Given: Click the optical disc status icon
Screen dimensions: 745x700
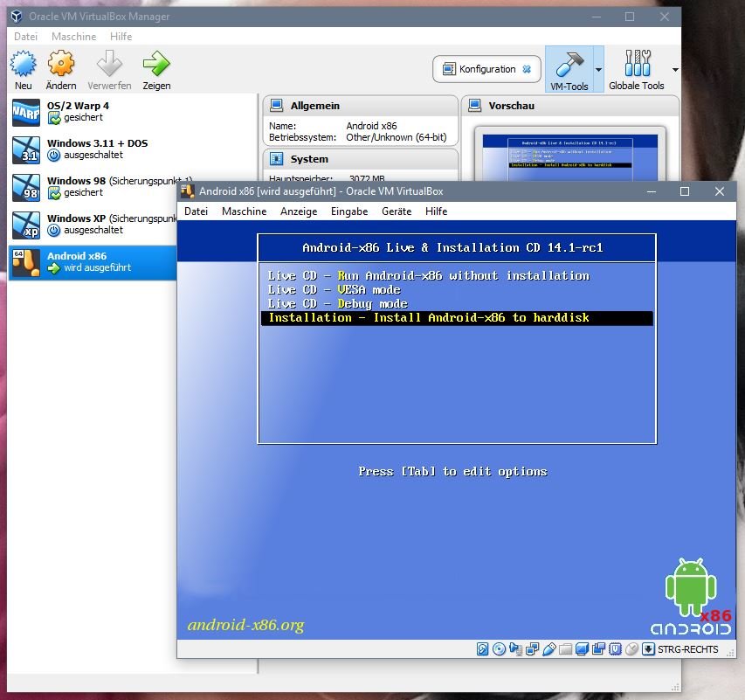Looking at the screenshot, I should point(499,649).
